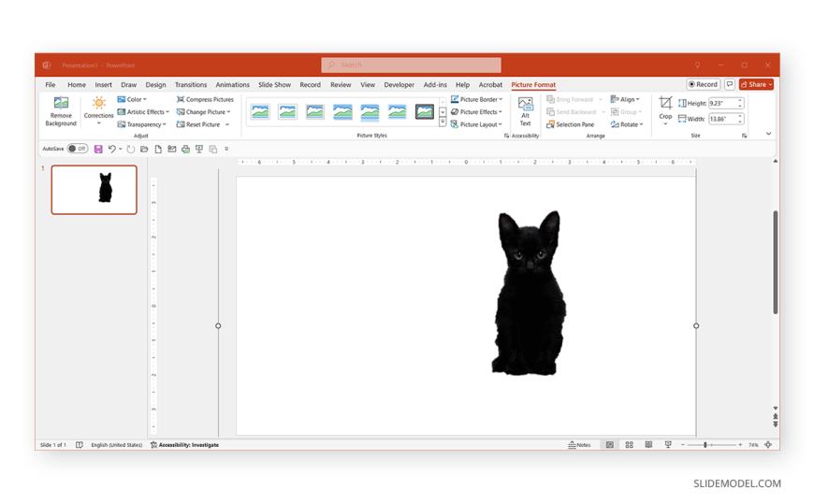This screenshot has height=504, width=814.
Task: Select the black cat picture on slide
Action: pyautogui.click(x=529, y=293)
